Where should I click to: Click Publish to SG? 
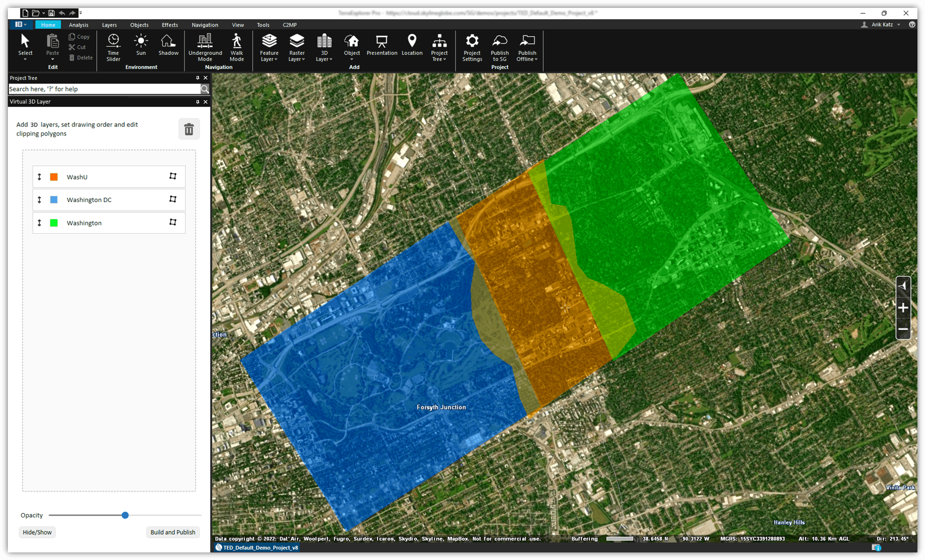coord(499,48)
